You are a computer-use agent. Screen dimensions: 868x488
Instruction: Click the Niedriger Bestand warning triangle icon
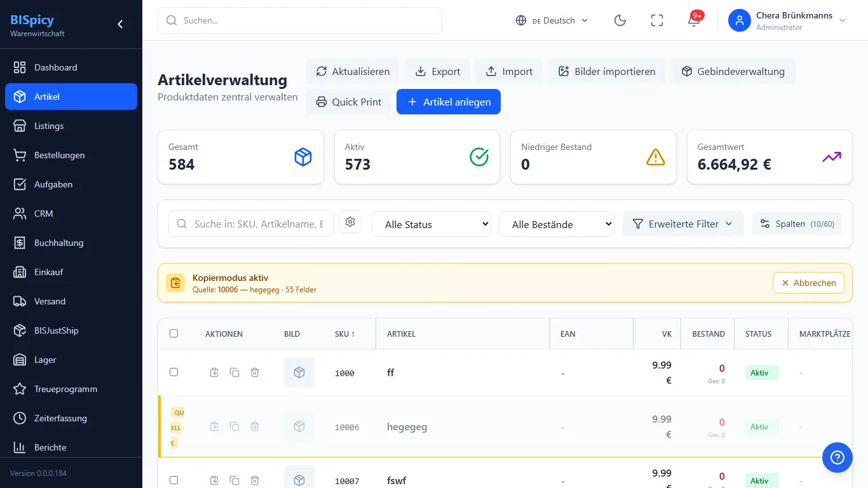coord(655,157)
